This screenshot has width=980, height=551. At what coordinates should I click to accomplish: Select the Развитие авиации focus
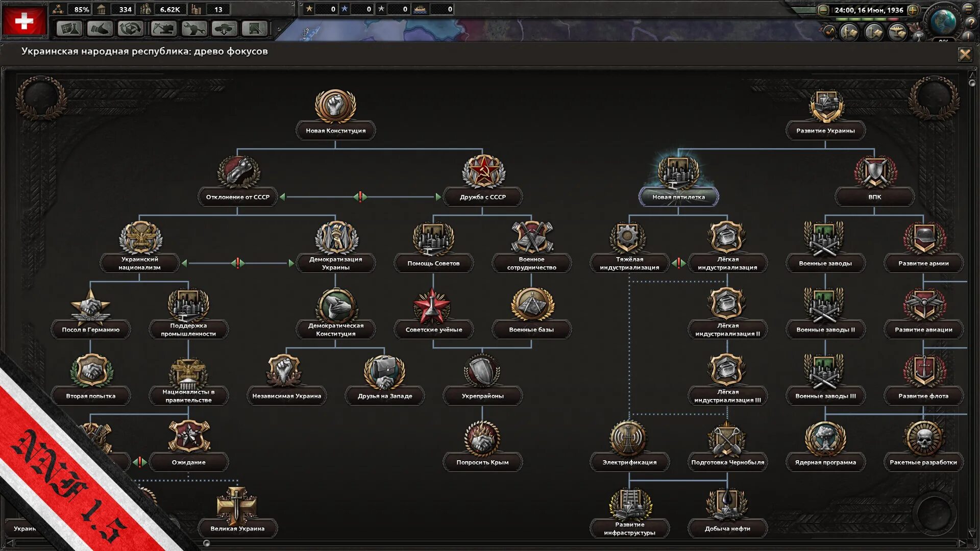click(923, 314)
